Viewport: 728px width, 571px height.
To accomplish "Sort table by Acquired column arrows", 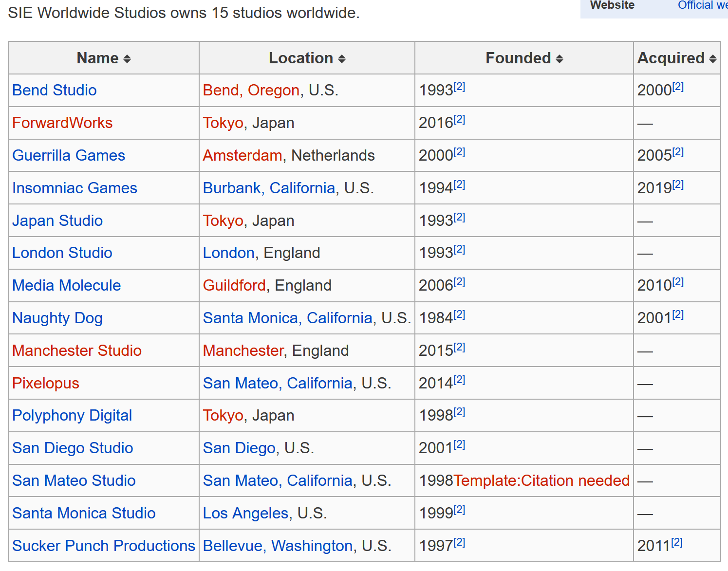I will pos(713,59).
